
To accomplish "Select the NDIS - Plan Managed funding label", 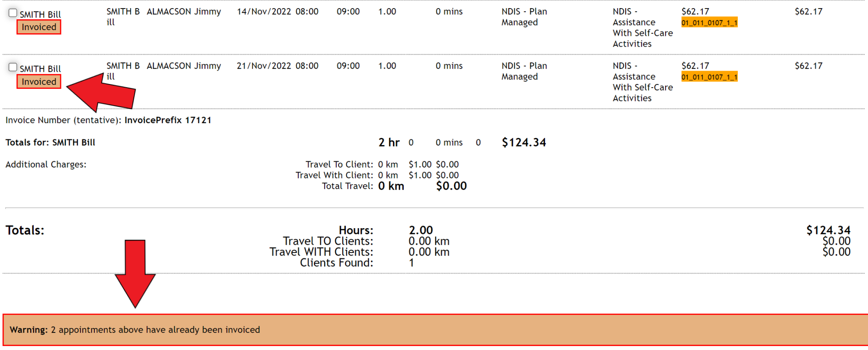I will [524, 17].
